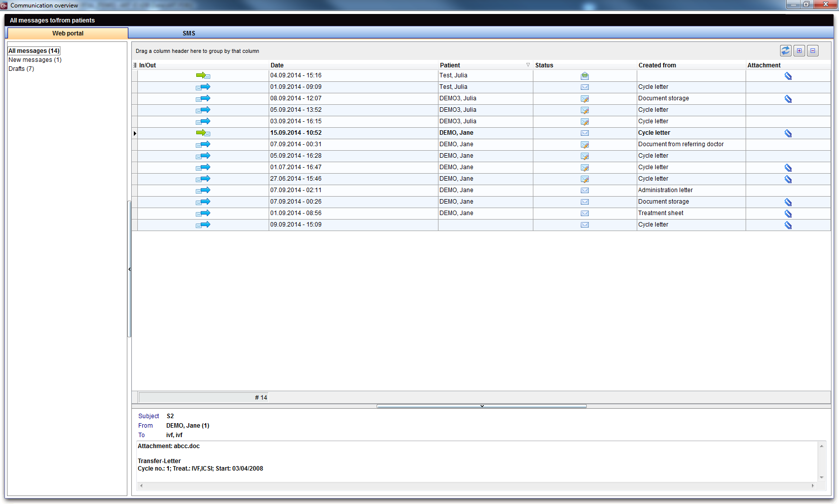
Task: Click the date cell 05.09.2014 - 16:28
Action: pos(353,156)
